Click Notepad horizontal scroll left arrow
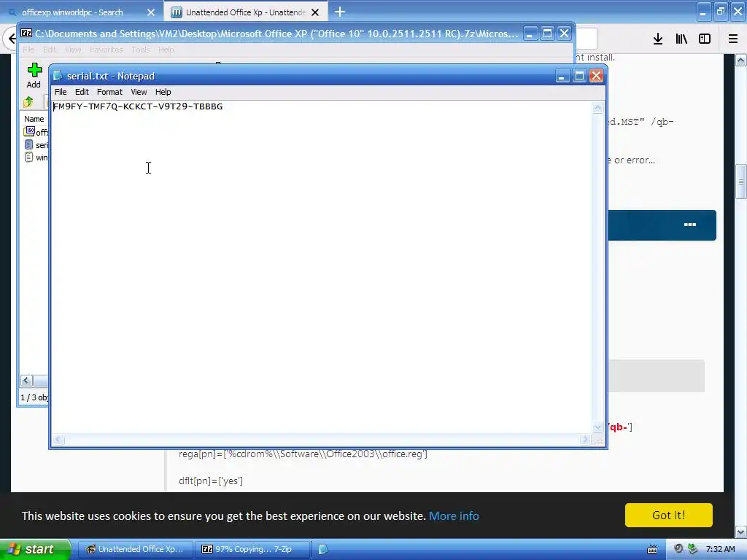This screenshot has height=560, width=747. tap(58, 440)
